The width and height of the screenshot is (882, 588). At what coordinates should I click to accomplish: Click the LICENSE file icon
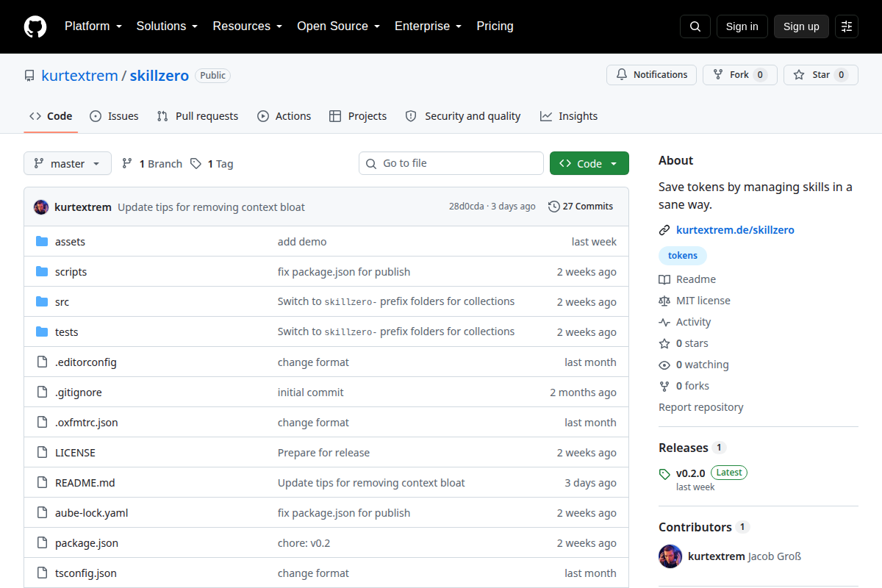click(42, 453)
